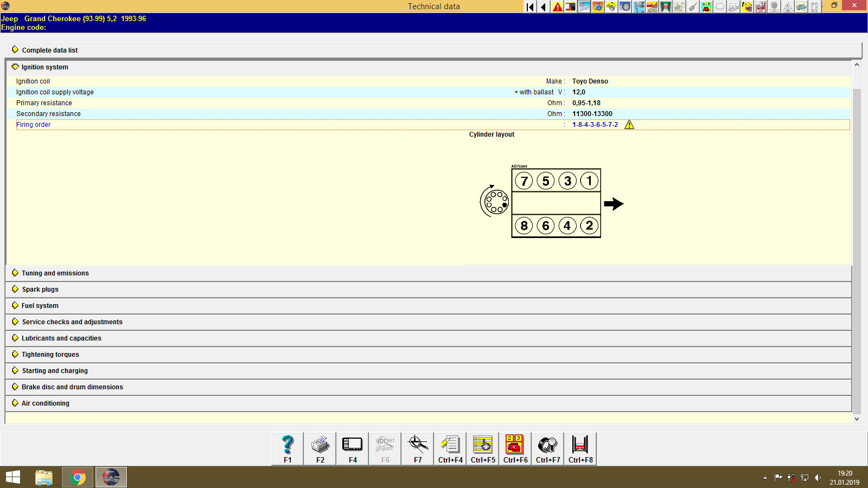
Task: Click the F7 magnifier zoom button
Action: (x=418, y=448)
